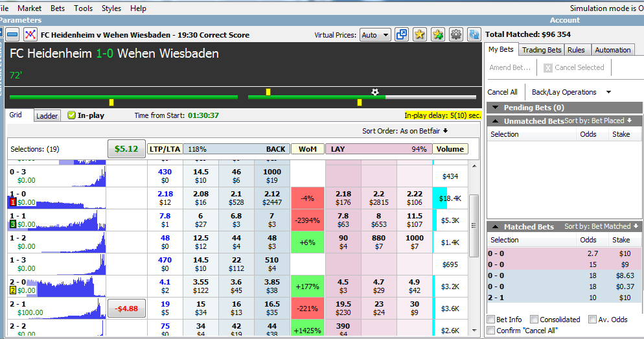Click the $5.12 green-up button
Viewport: 644px width, 339px height.
[126, 148]
